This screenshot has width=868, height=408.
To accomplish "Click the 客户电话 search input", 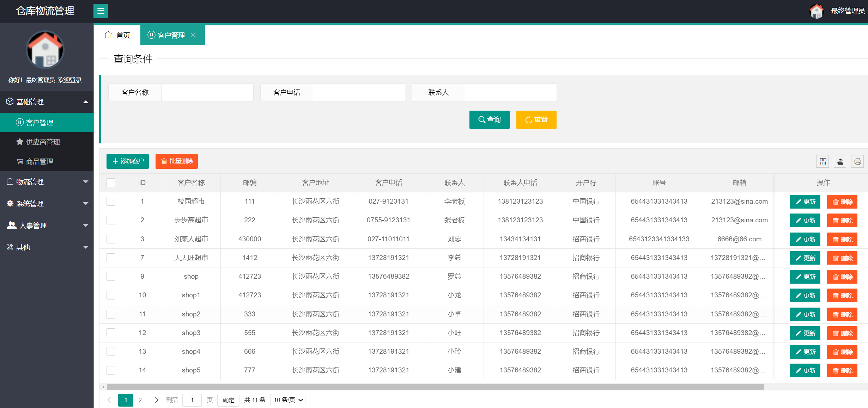I will (x=359, y=93).
